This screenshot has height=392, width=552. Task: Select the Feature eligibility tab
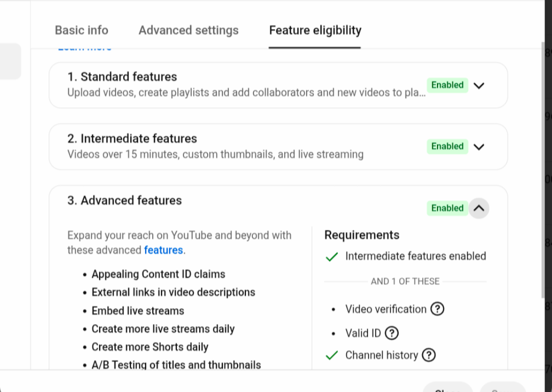[x=315, y=30]
